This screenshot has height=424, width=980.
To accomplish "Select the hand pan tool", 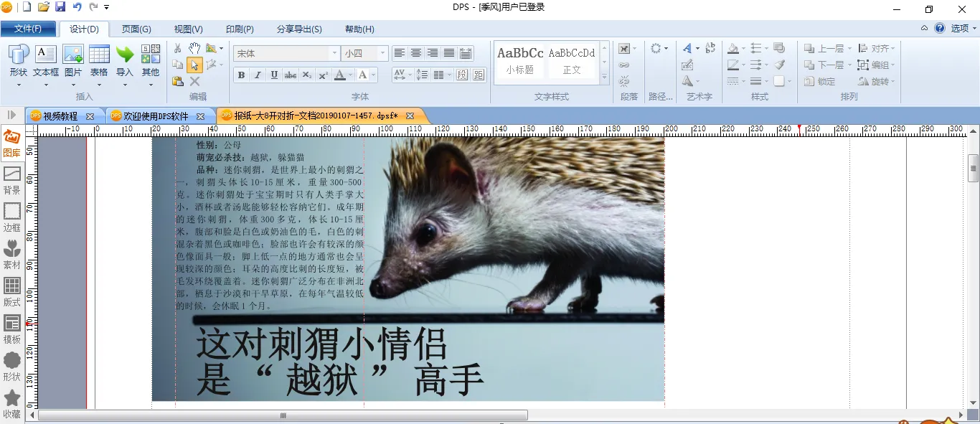I will 194,48.
